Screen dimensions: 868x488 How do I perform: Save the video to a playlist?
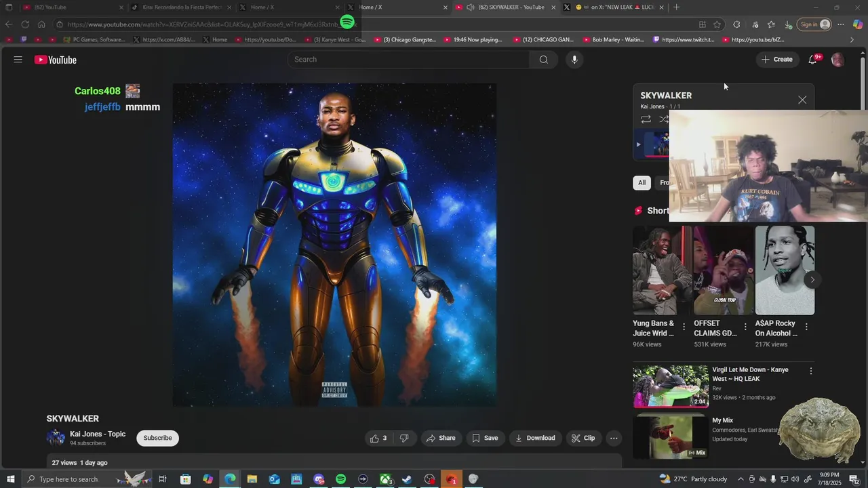click(x=485, y=438)
